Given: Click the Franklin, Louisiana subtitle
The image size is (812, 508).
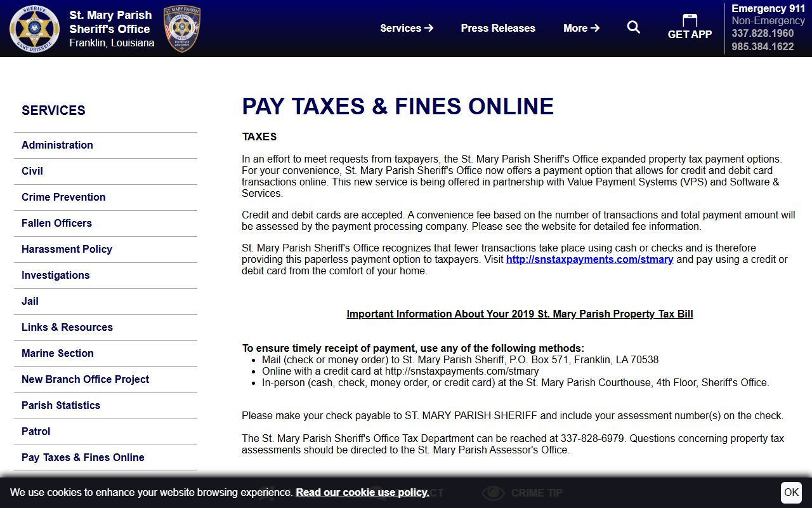Looking at the screenshot, I should [x=112, y=43].
